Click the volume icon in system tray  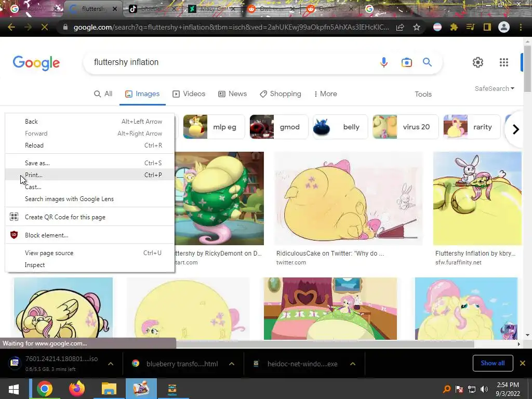tap(484, 389)
